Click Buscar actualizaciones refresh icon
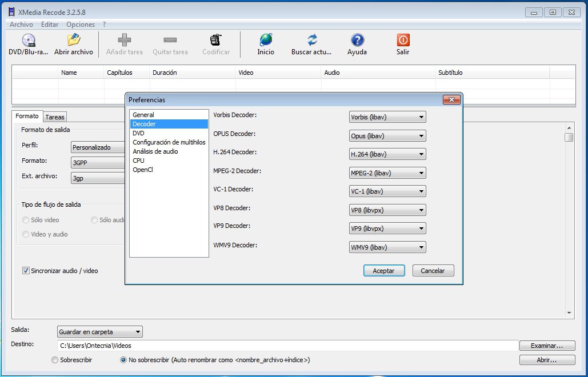588x377 pixels. coord(311,40)
